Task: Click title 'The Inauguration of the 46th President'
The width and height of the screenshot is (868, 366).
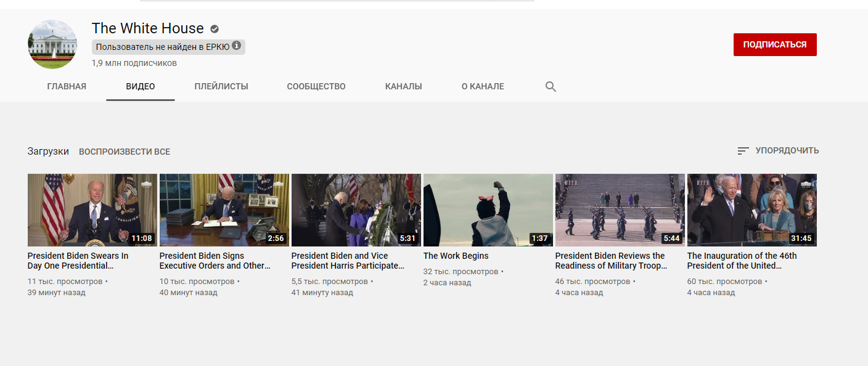Action: 742,261
